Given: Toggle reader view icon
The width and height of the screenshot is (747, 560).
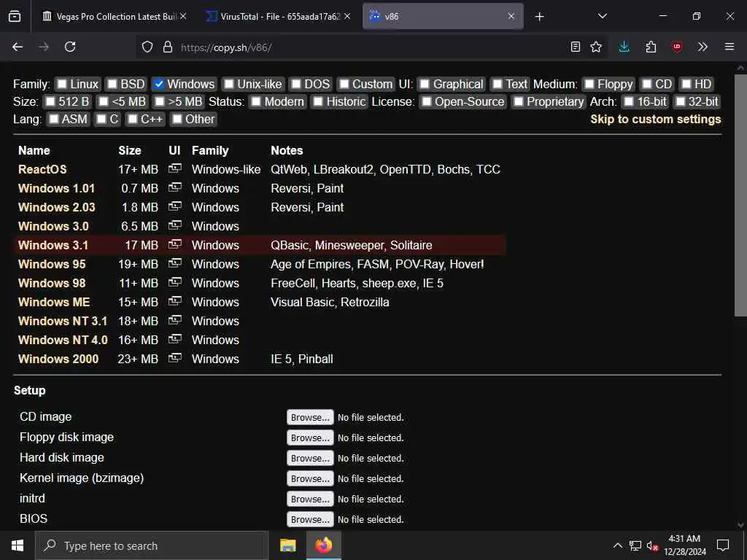Looking at the screenshot, I should click(576, 47).
